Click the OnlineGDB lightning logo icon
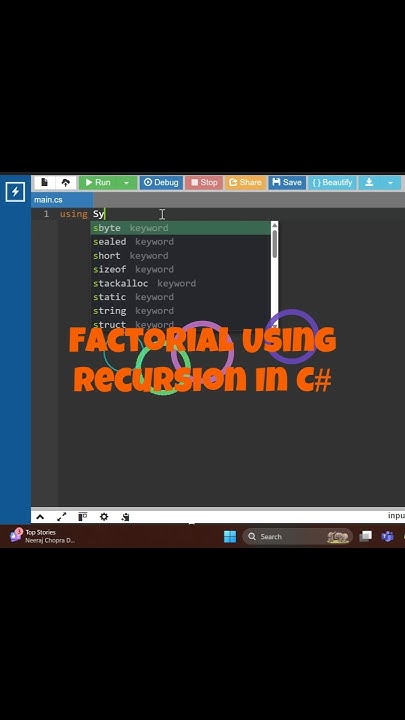The image size is (405, 720). click(x=15, y=192)
